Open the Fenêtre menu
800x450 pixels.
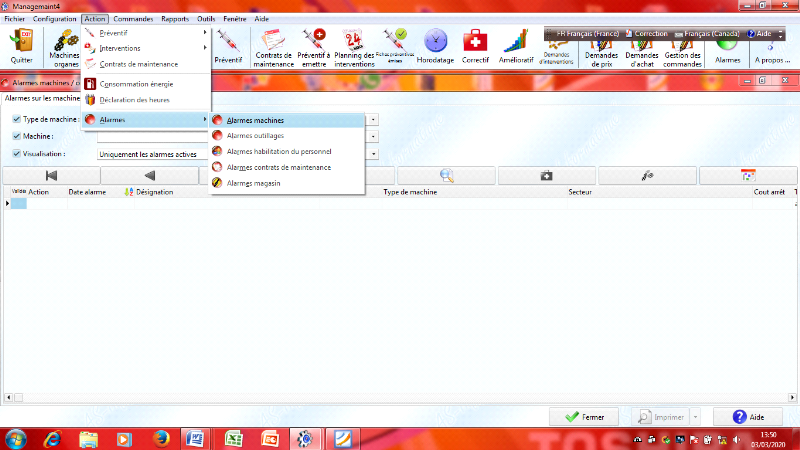point(235,19)
